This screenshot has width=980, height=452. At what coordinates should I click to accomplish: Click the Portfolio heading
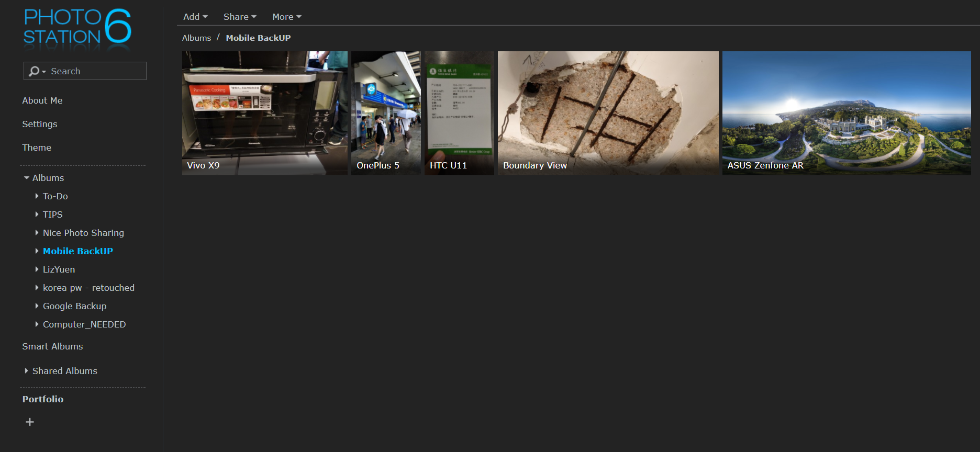pos(43,399)
